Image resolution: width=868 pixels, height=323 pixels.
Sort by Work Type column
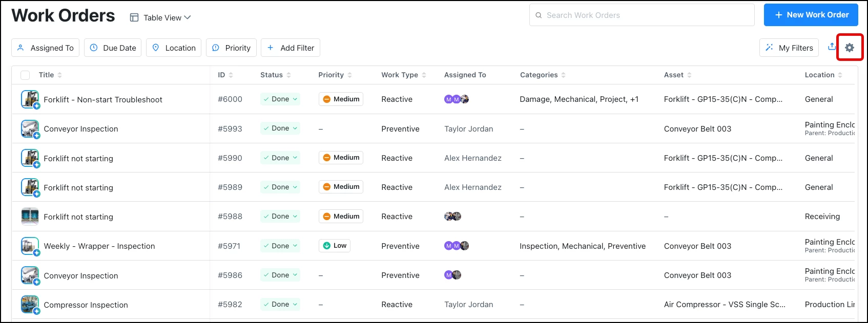[x=424, y=75]
